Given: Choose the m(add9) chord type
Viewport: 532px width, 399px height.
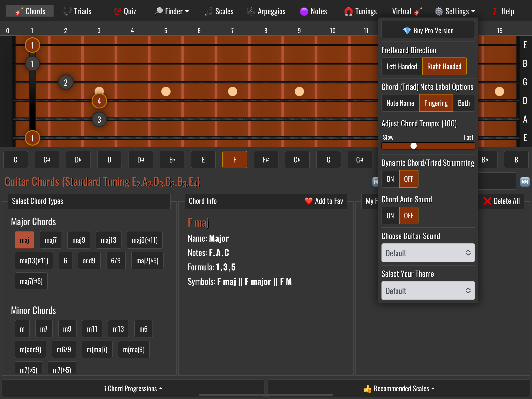Looking at the screenshot, I should pos(31,350).
